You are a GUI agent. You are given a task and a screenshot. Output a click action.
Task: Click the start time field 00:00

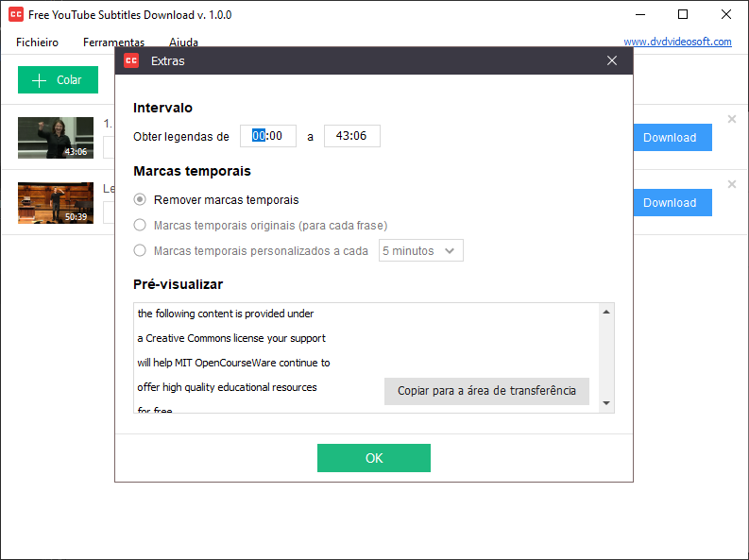pyautogui.click(x=268, y=136)
